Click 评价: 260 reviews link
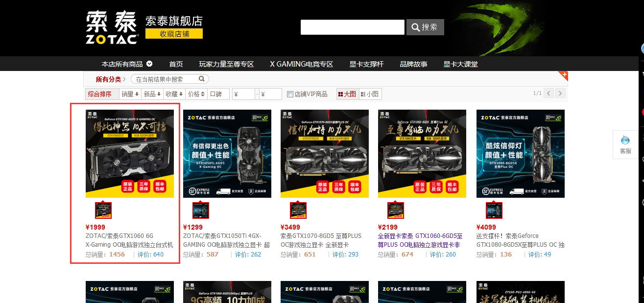 (443, 255)
